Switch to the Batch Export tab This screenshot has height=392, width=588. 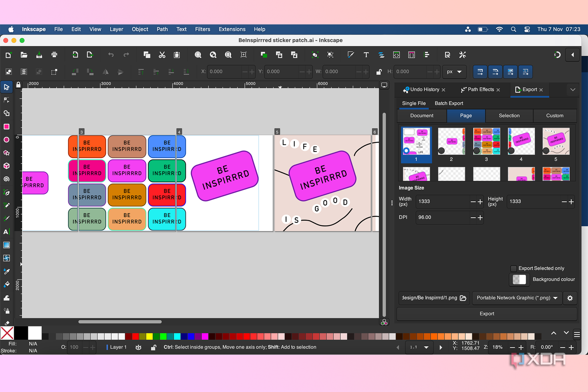[x=449, y=103]
